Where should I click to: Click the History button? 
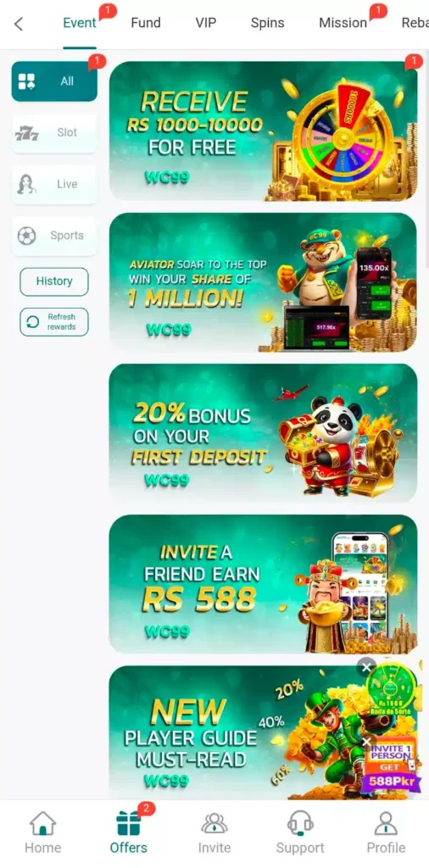click(54, 281)
